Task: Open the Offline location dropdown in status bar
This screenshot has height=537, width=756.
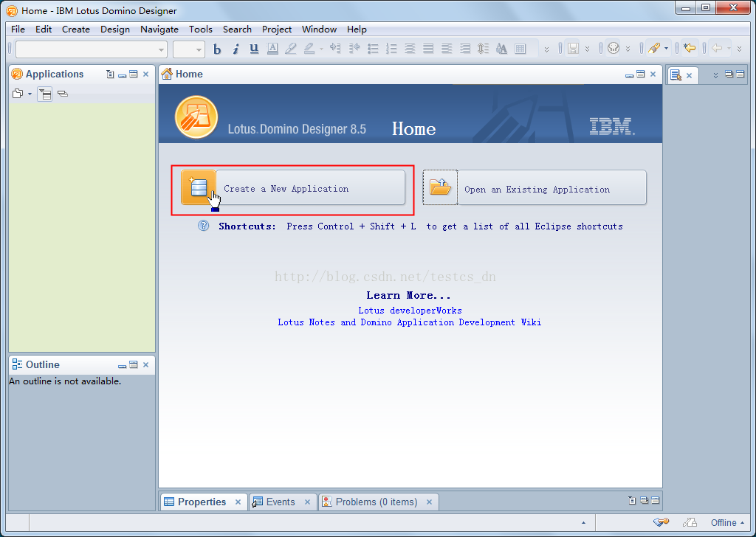Action: click(x=727, y=522)
